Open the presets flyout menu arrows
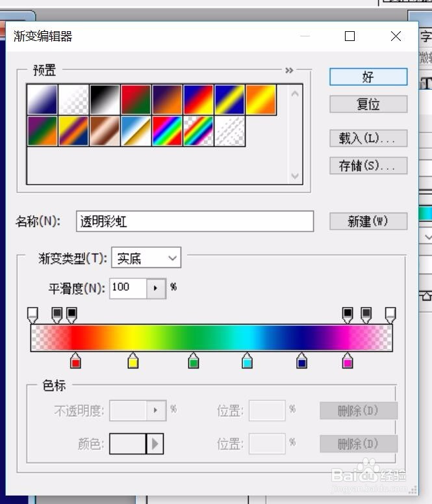 coord(289,70)
